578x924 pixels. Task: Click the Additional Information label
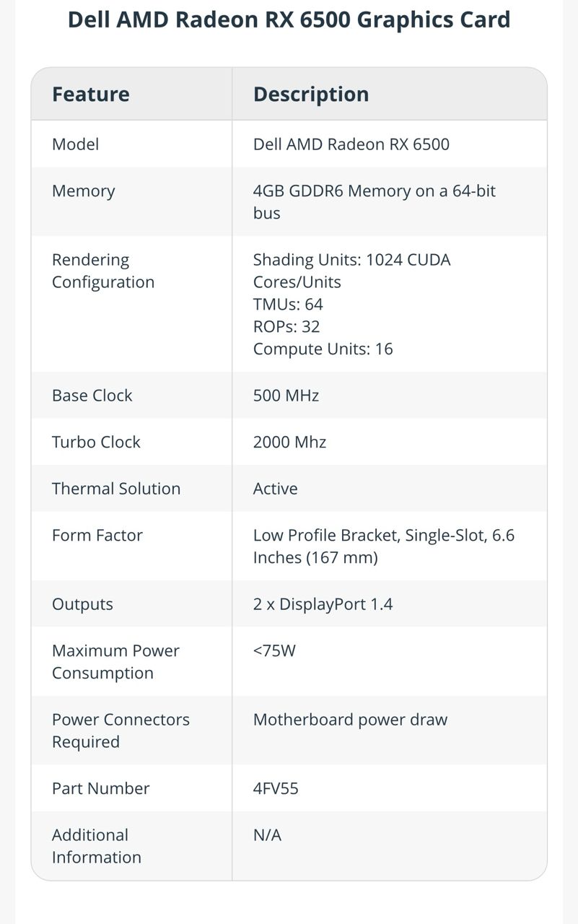pos(96,846)
